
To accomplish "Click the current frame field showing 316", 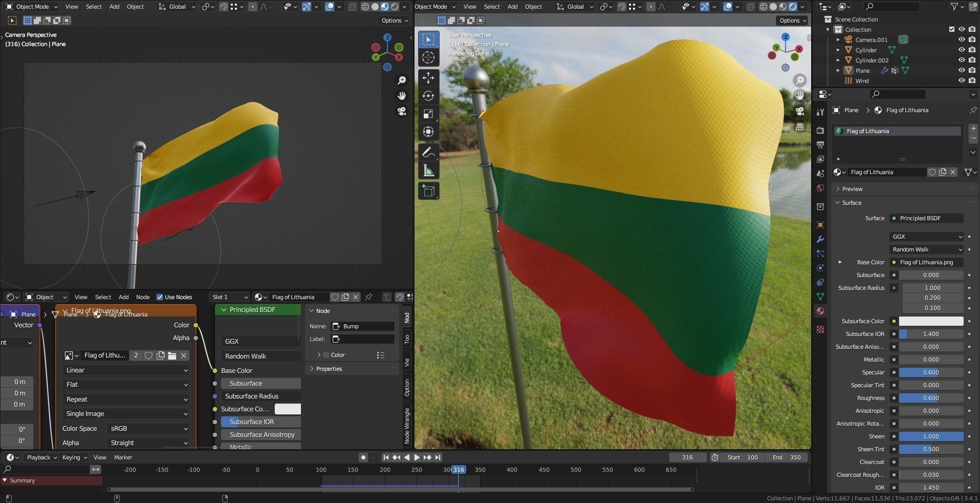I will point(687,457).
